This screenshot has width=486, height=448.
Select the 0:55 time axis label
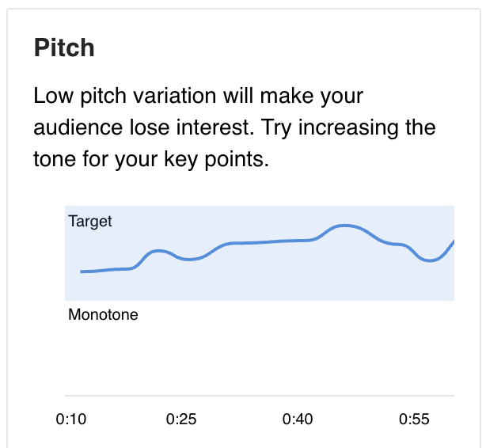414,420
